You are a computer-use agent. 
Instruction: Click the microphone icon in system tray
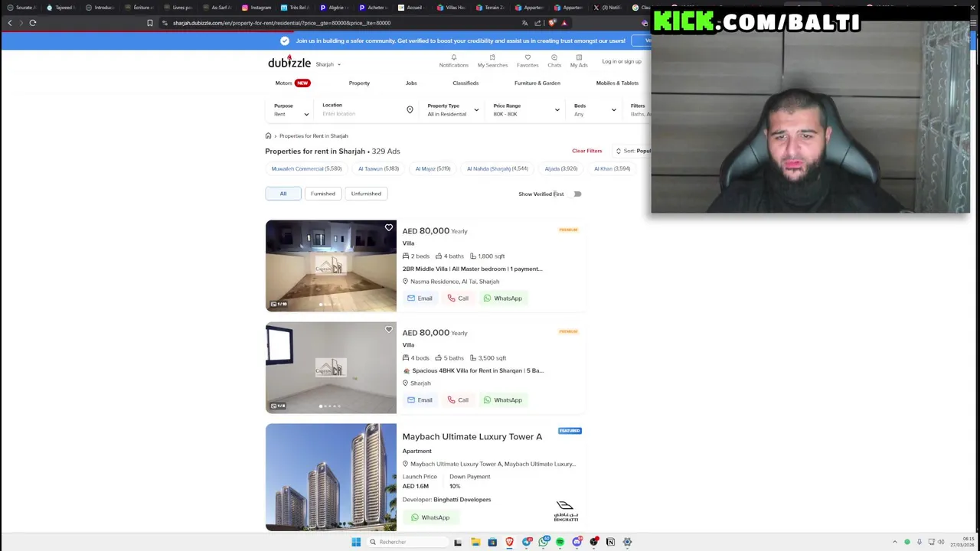pos(920,542)
